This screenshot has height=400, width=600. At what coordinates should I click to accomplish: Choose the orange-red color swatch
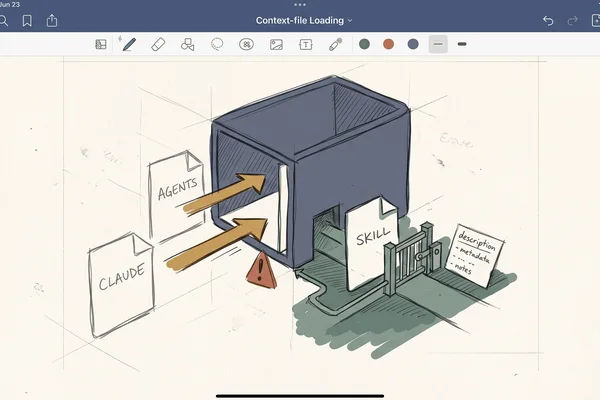point(388,44)
